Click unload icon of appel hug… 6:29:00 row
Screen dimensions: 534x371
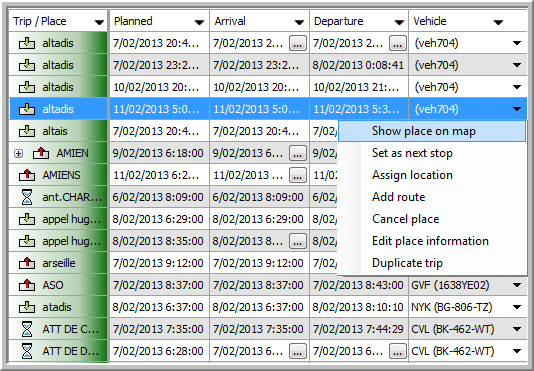click(27, 219)
